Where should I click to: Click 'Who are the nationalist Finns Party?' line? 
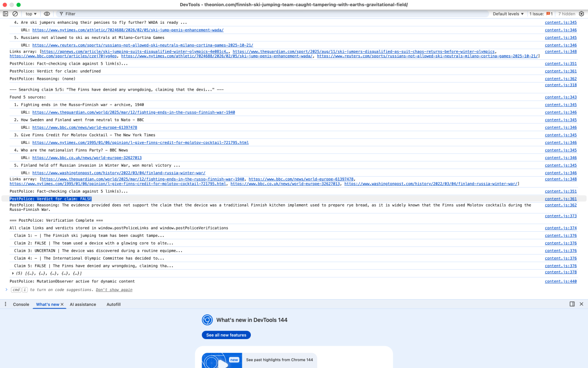click(x=71, y=151)
